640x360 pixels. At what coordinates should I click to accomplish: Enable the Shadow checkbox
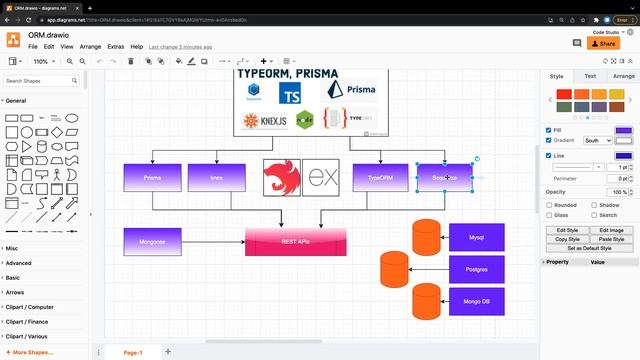point(594,205)
